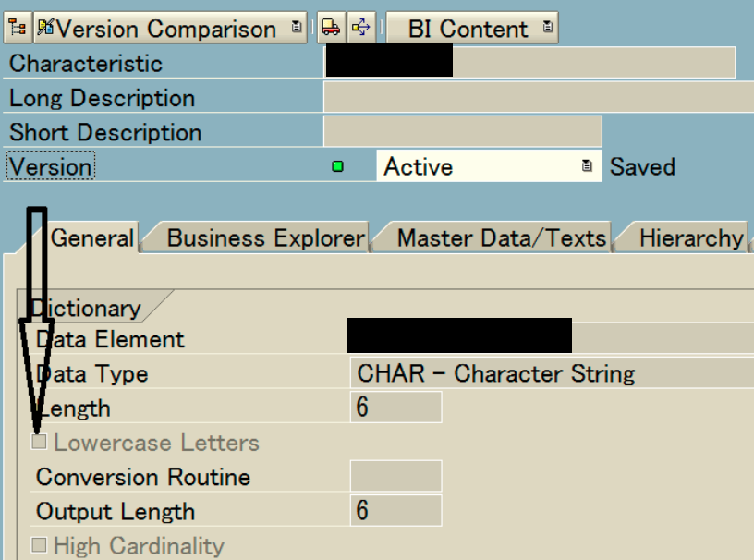Switch to the Hierarchy tab
The height and width of the screenshot is (560, 754).
(x=689, y=238)
